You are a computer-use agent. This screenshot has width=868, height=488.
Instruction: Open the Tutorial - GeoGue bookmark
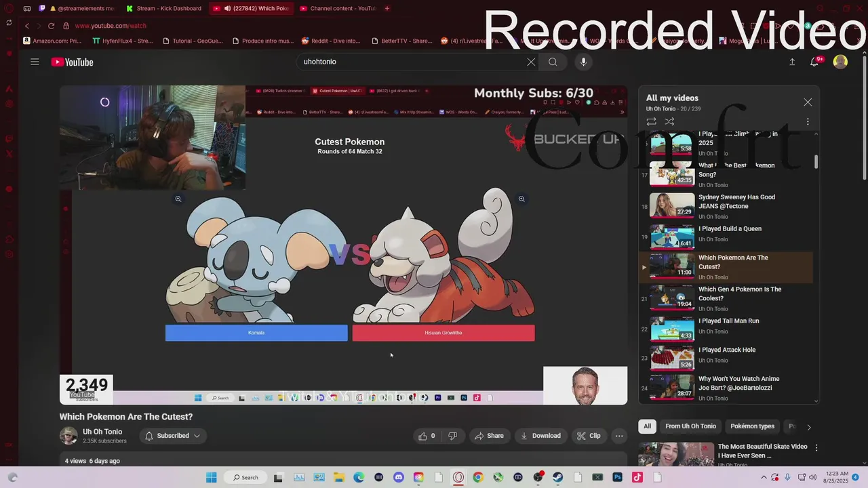click(x=193, y=41)
